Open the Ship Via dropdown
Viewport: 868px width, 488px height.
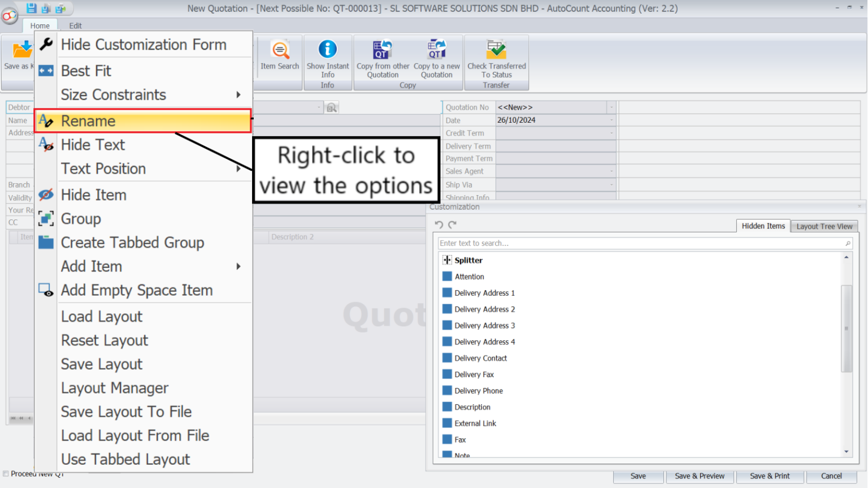pos(611,185)
